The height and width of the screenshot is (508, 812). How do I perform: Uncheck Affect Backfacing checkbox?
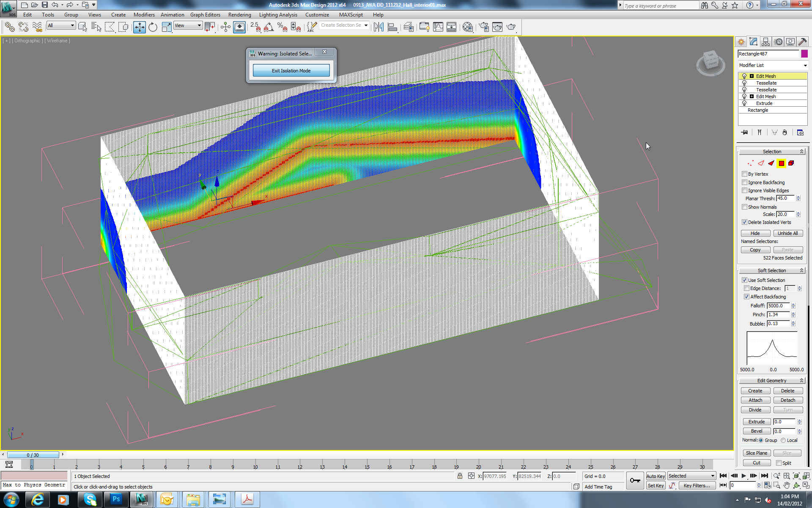pyautogui.click(x=746, y=297)
